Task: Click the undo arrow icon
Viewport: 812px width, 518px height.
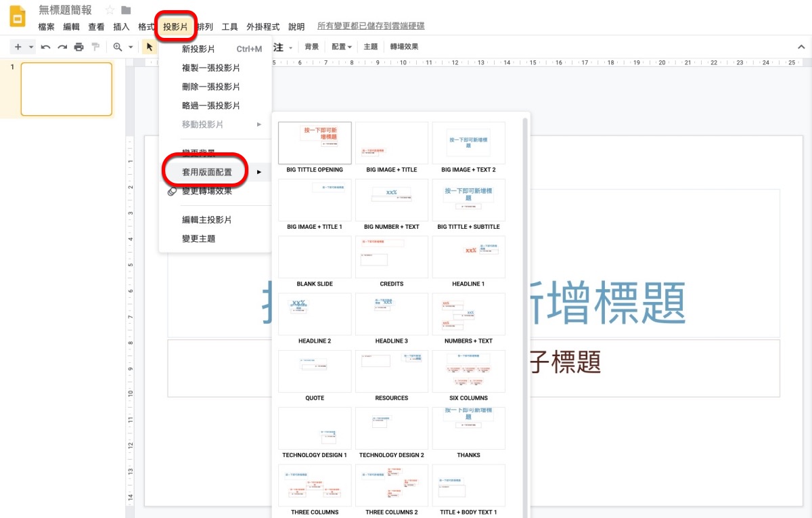Action: point(45,47)
